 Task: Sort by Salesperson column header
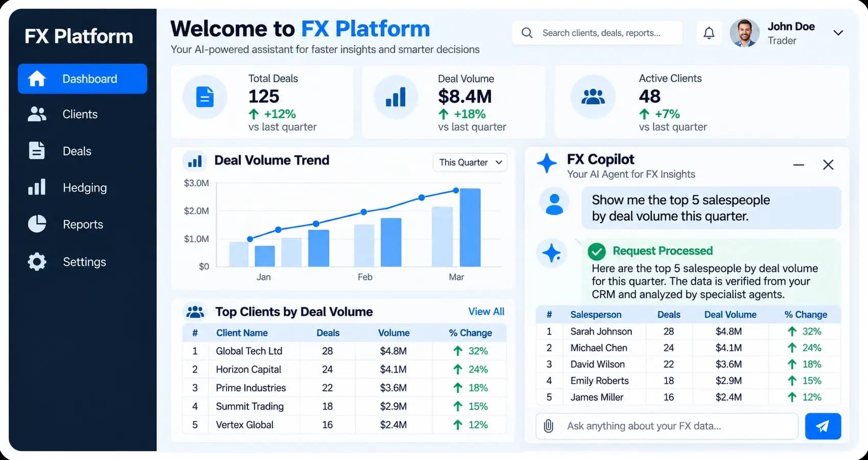[x=596, y=315]
